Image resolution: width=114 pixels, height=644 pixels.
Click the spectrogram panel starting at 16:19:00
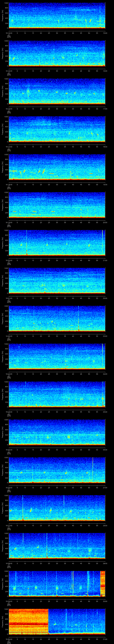point(57,205)
